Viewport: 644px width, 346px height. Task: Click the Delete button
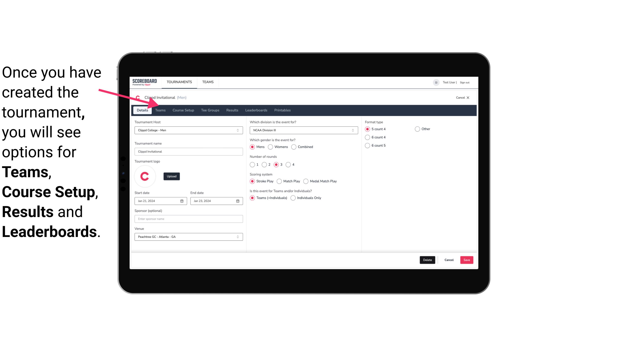[427, 260]
